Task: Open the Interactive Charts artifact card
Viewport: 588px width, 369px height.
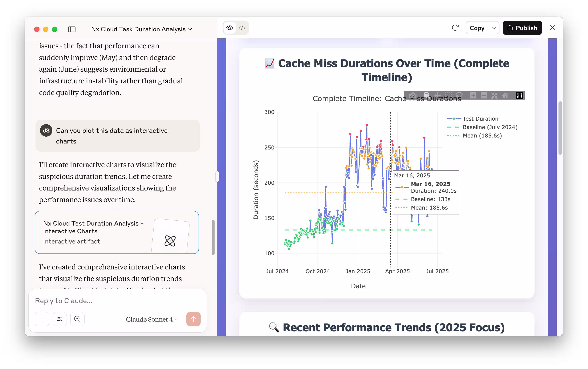Action: 117,232
